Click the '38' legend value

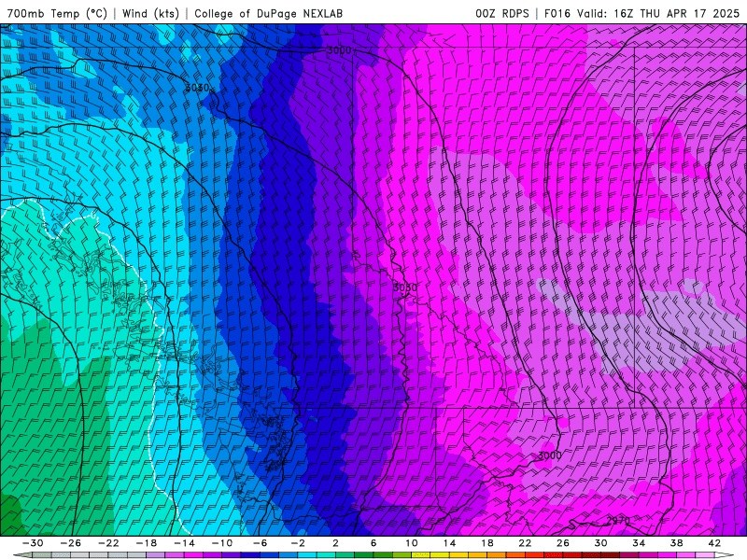[676, 543]
